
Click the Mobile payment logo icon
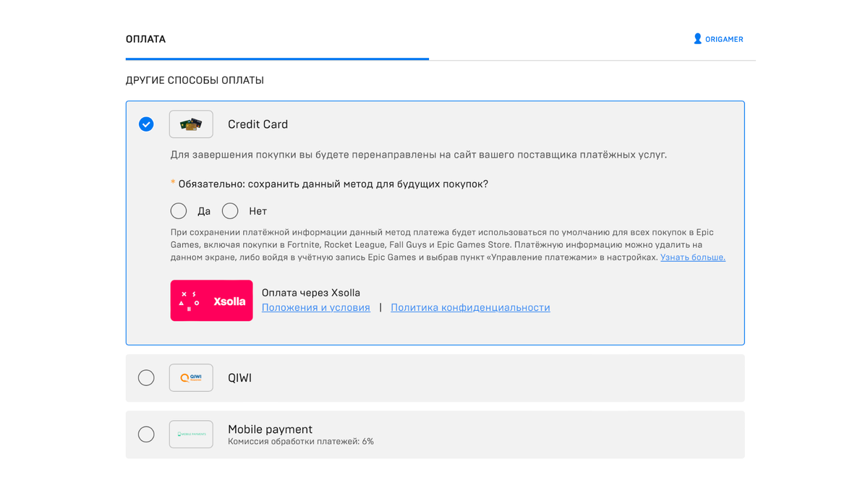click(x=191, y=434)
